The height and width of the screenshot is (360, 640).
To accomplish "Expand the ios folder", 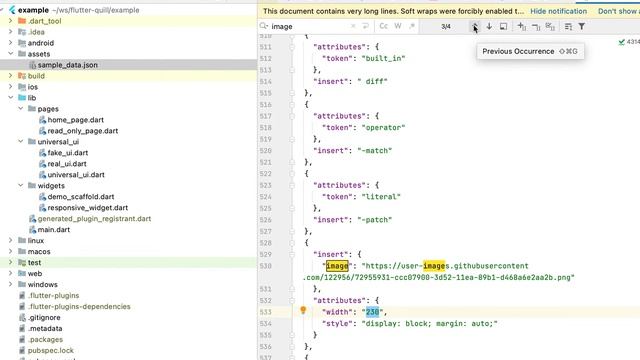I will (11, 87).
